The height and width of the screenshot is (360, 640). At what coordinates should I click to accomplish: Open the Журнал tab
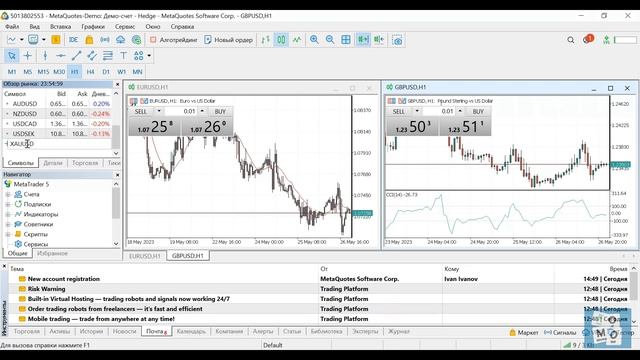pos(398,331)
